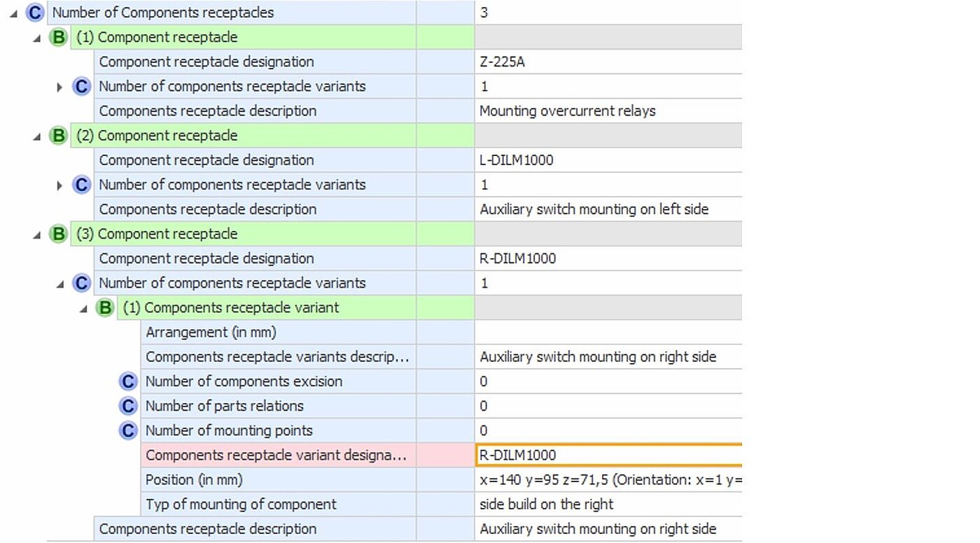Click the B icon of (1) Component receptacle

(58, 38)
